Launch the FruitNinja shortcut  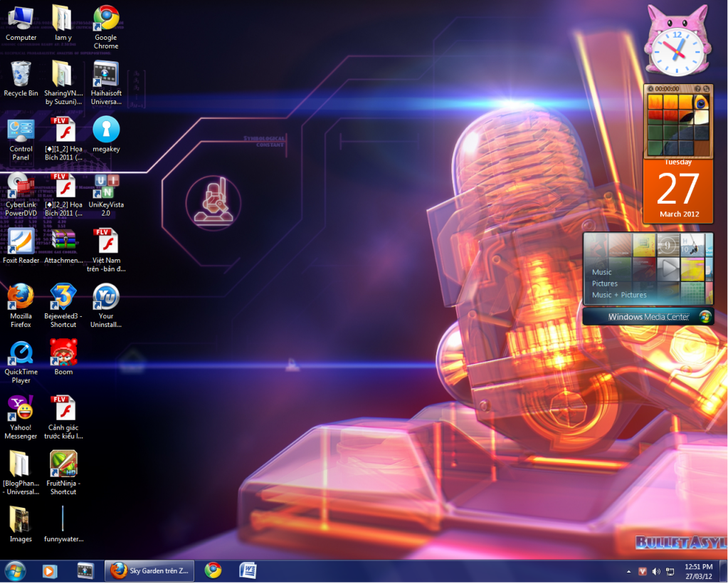[63, 464]
